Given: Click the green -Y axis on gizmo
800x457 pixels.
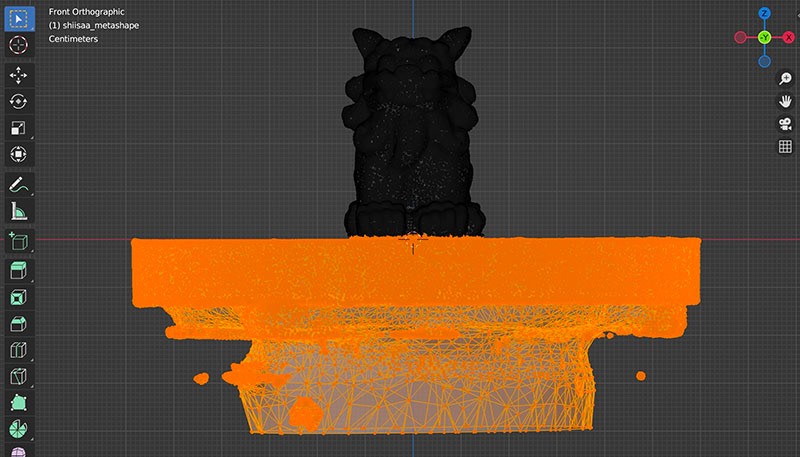Looking at the screenshot, I should pos(764,37).
